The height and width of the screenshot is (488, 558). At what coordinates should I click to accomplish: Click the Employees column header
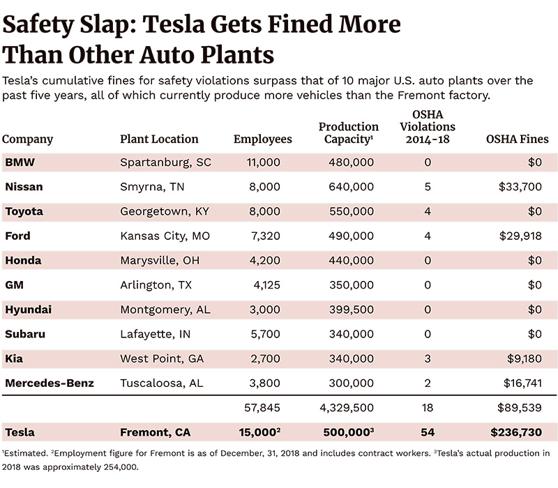263,139
